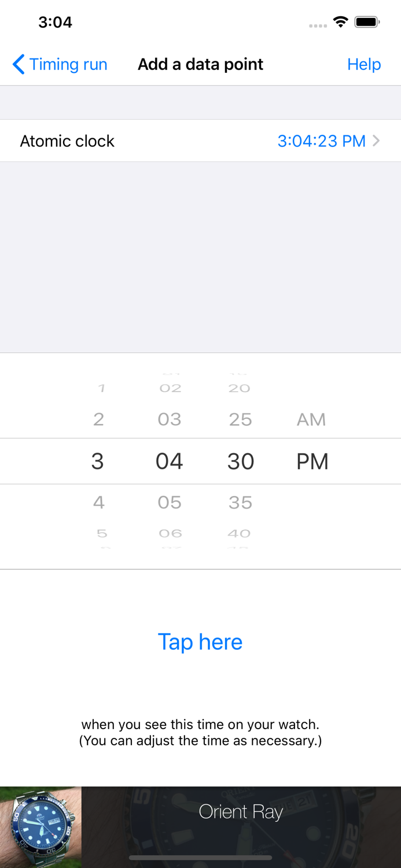Tap the Tap here button

tap(200, 641)
